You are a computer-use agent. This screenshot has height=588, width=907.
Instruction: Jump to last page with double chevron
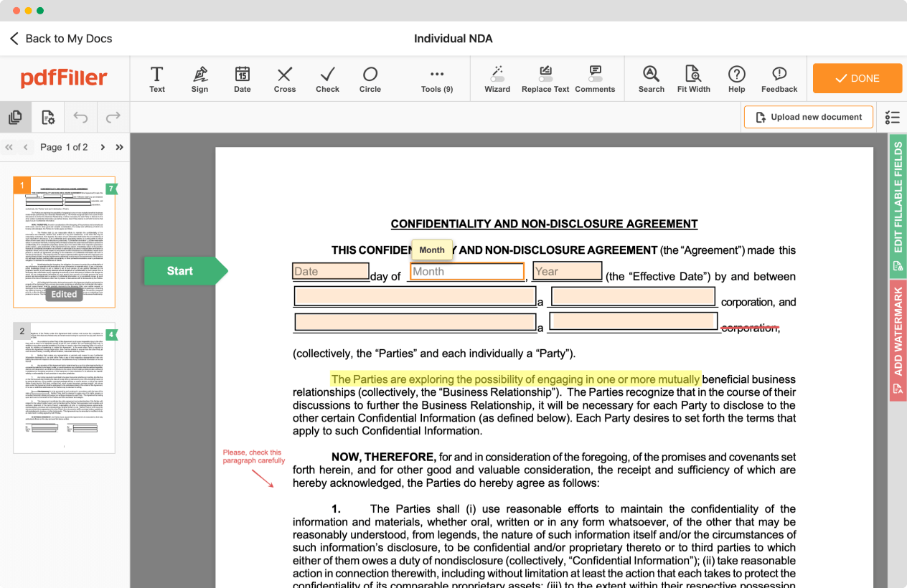click(x=118, y=147)
